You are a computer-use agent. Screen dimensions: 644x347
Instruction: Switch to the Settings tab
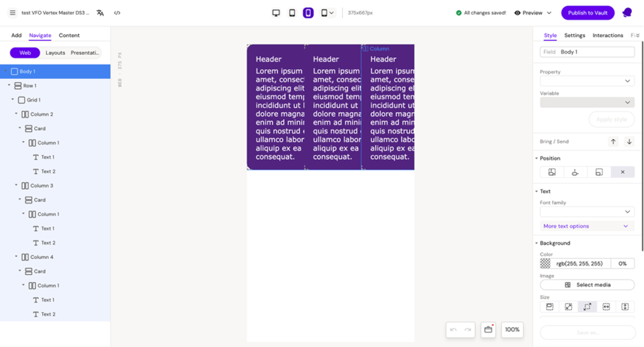[x=574, y=36]
